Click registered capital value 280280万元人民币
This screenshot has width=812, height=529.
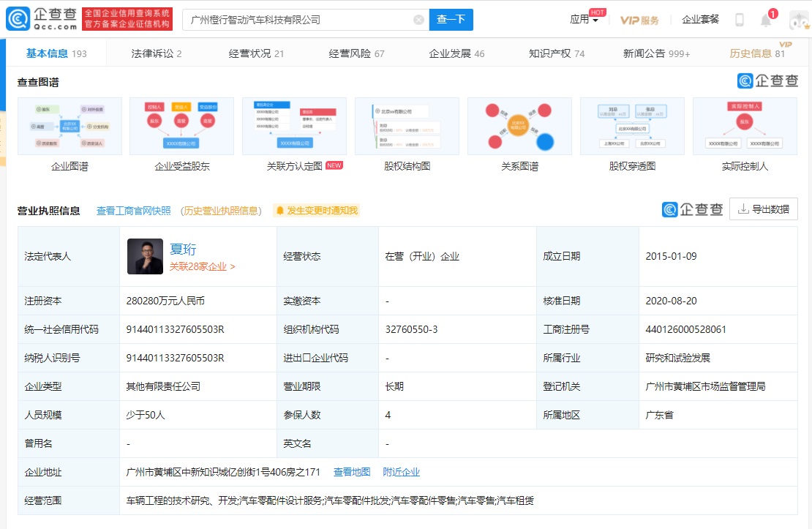pos(166,301)
